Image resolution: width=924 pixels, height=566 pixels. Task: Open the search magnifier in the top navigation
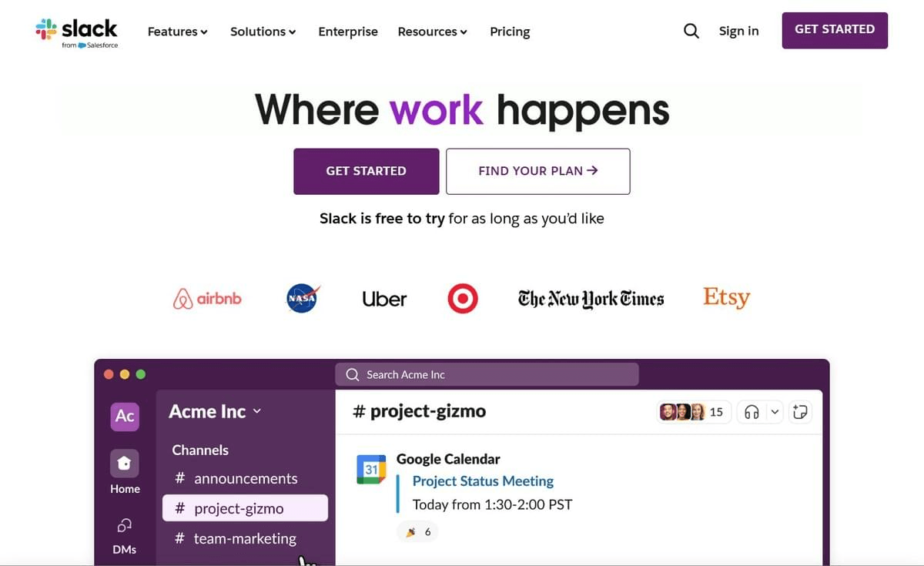[691, 31]
